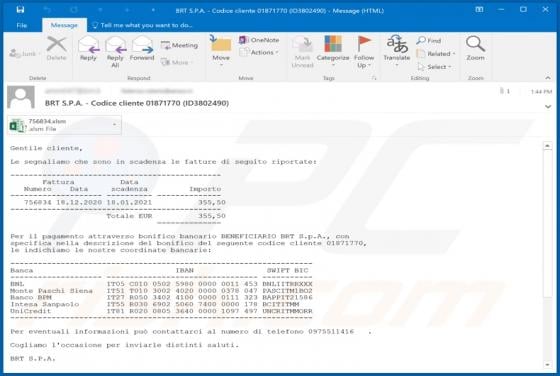Mark the message as Unread
560x376 pixels.
click(x=302, y=52)
